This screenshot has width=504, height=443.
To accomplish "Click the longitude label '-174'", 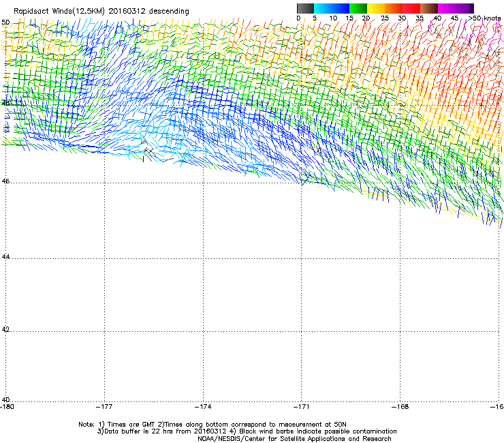I will click(x=203, y=407).
